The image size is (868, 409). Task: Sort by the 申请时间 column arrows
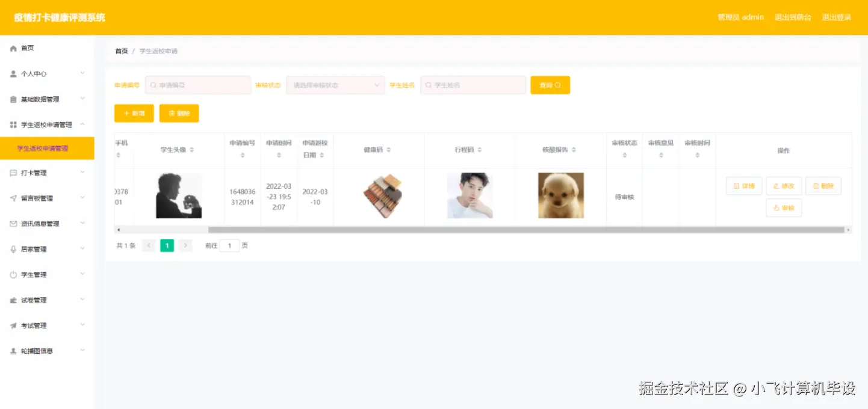[x=279, y=155]
